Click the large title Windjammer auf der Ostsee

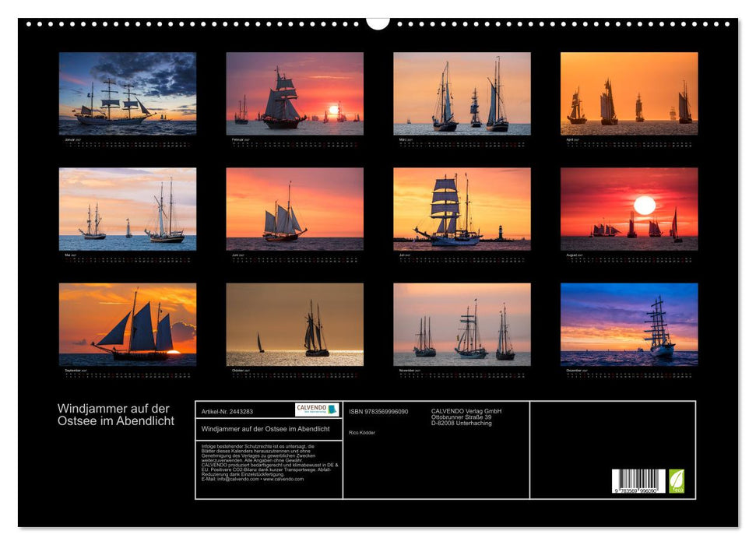click(116, 415)
